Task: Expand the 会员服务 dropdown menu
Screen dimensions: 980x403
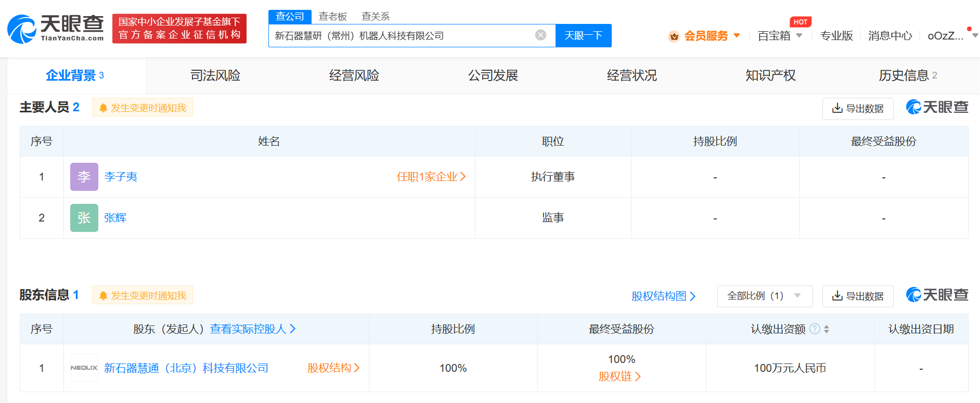Action: coord(737,35)
